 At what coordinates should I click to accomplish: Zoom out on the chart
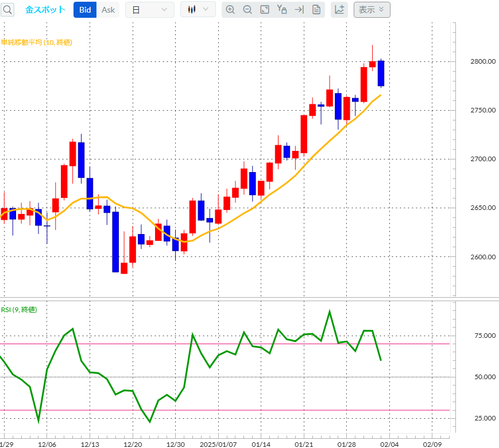[247, 10]
